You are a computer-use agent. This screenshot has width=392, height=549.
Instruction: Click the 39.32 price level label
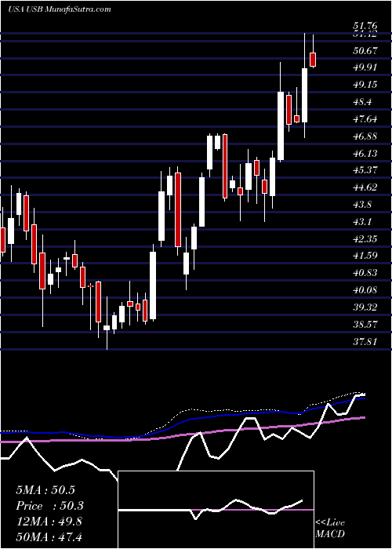[365, 307]
